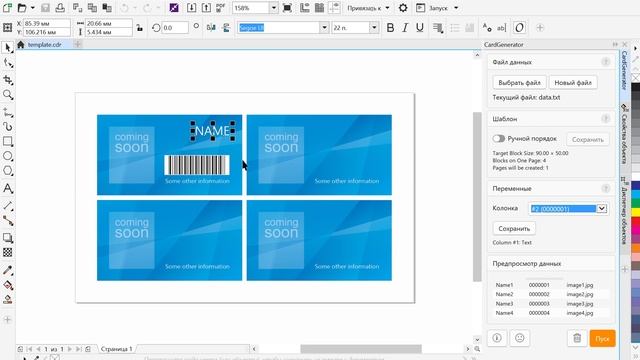The height and width of the screenshot is (360, 640).
Task: Click the Выбрать файл button
Action: [519, 82]
